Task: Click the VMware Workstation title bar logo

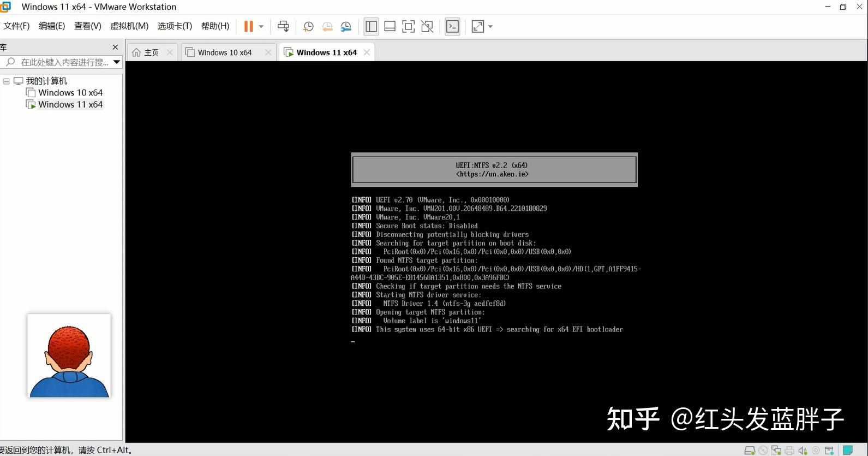Action: click(x=5, y=7)
